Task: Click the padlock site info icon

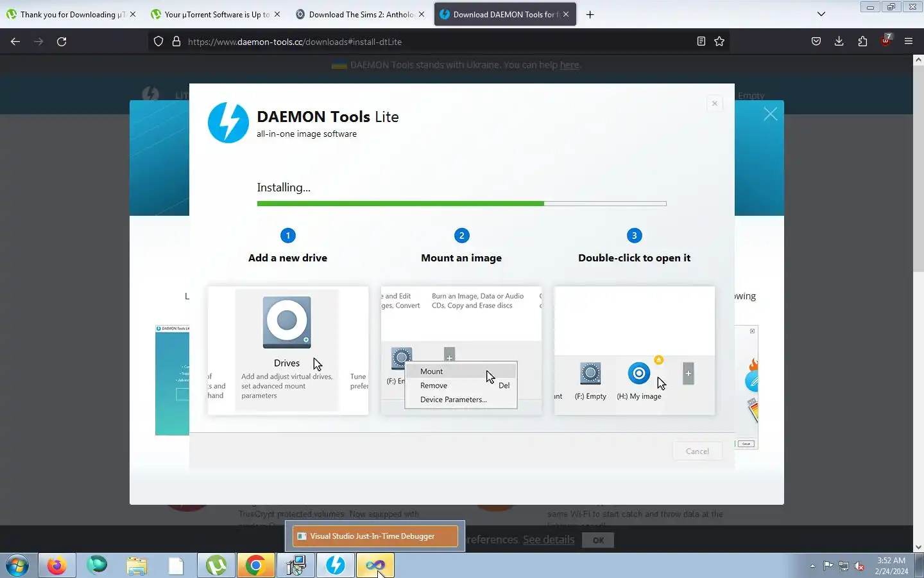Action: (x=176, y=41)
